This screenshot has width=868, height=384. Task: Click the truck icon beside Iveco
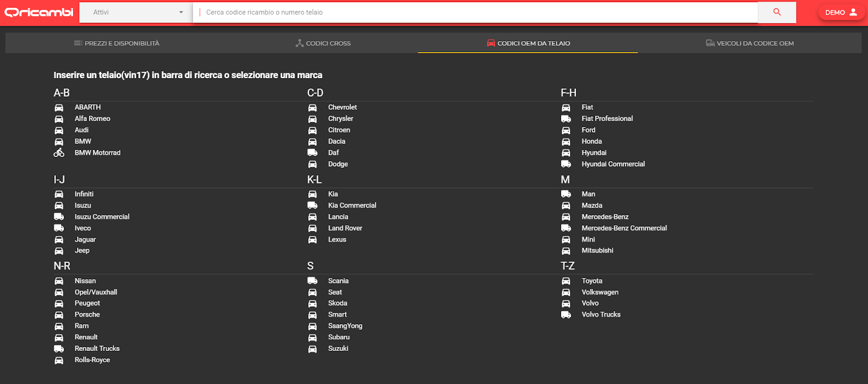[59, 228]
